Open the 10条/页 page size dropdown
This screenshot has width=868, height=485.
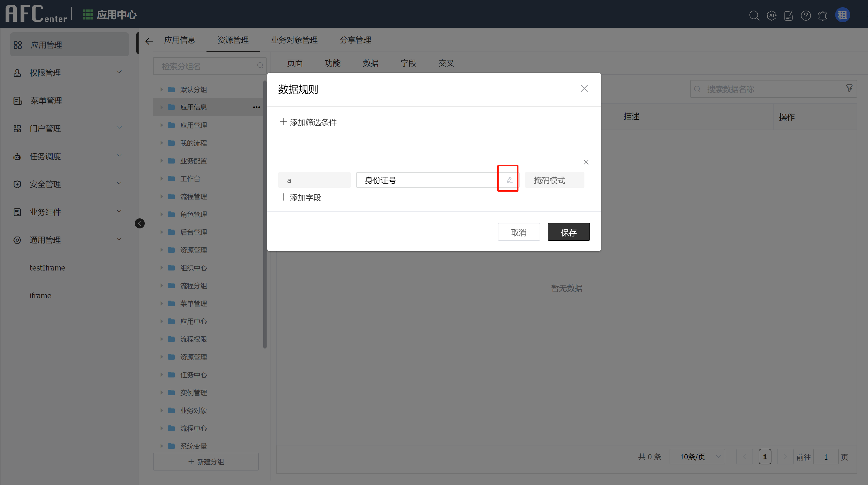(x=697, y=456)
